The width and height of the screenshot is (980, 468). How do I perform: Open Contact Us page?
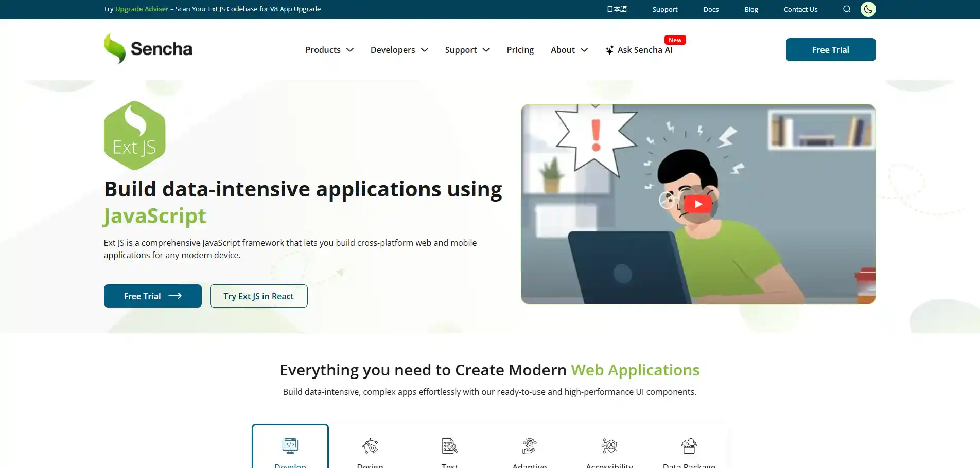(x=800, y=9)
